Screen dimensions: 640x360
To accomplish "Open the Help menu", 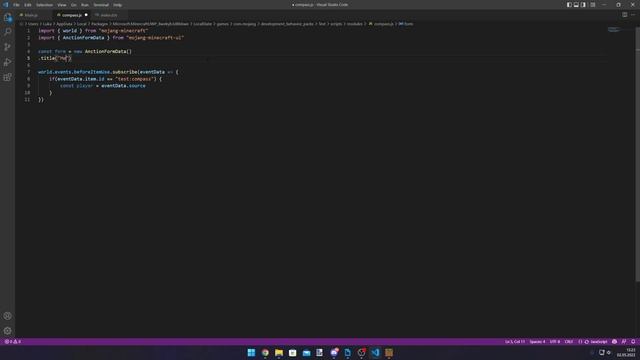I will coord(118,5).
